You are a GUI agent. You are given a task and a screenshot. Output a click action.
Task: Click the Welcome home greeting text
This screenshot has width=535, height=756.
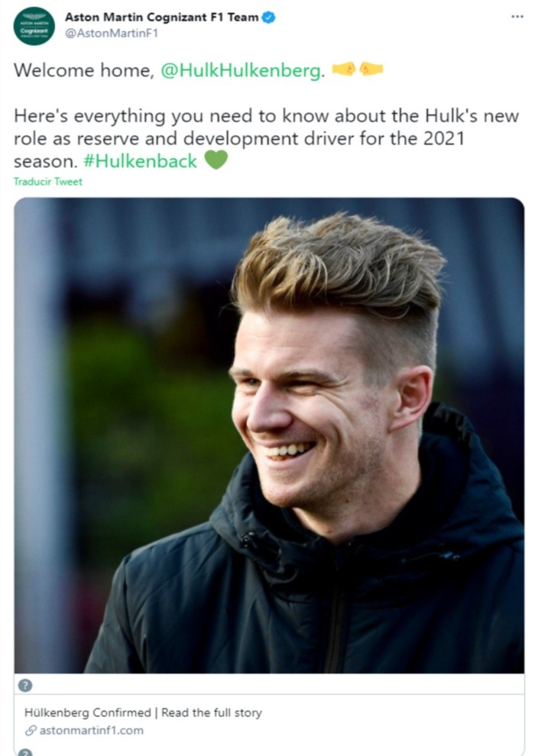(83, 70)
